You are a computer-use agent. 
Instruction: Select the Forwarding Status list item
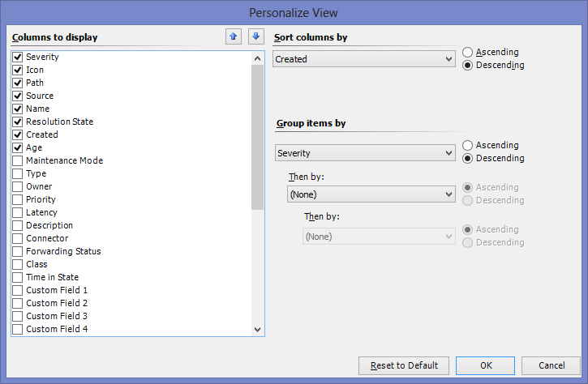click(63, 251)
